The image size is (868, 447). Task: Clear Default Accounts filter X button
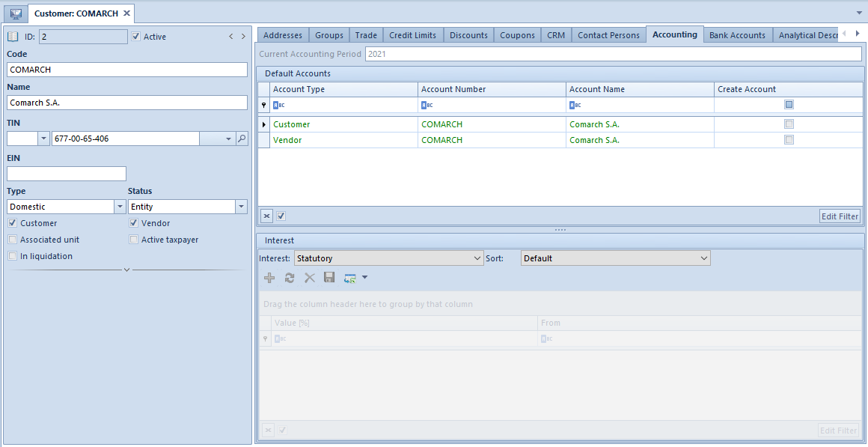267,216
